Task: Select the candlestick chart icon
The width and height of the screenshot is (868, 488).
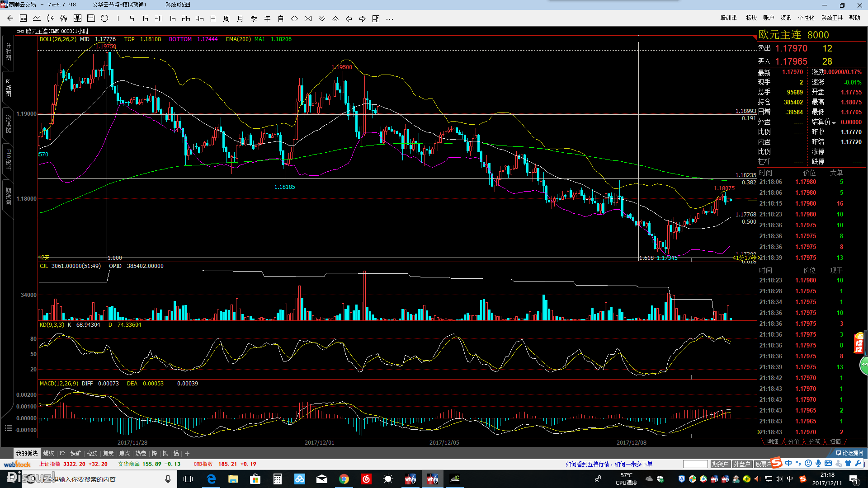Action: click(51, 19)
